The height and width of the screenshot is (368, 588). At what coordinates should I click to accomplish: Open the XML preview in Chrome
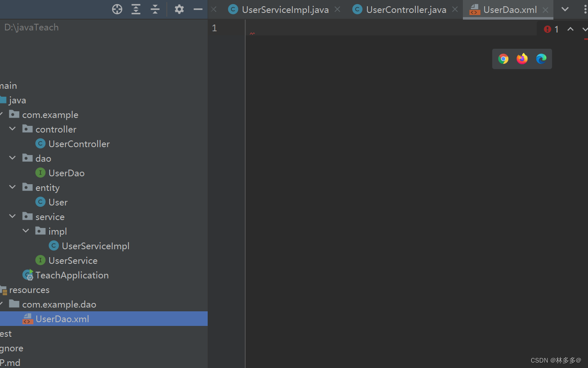503,59
